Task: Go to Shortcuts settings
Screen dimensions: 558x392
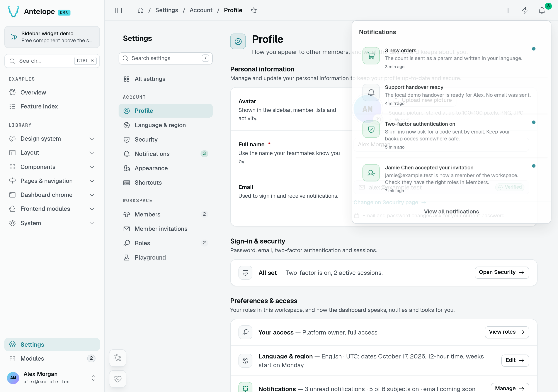Action: click(165, 182)
